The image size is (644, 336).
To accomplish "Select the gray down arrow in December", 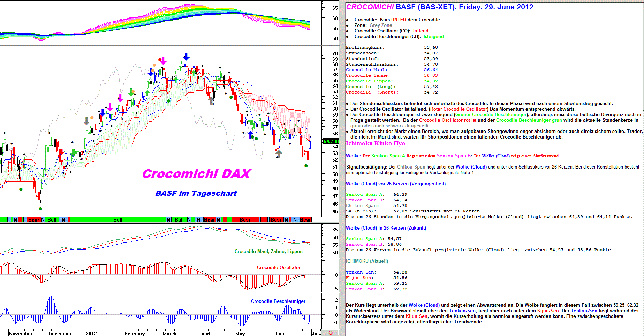I will [x=86, y=121].
